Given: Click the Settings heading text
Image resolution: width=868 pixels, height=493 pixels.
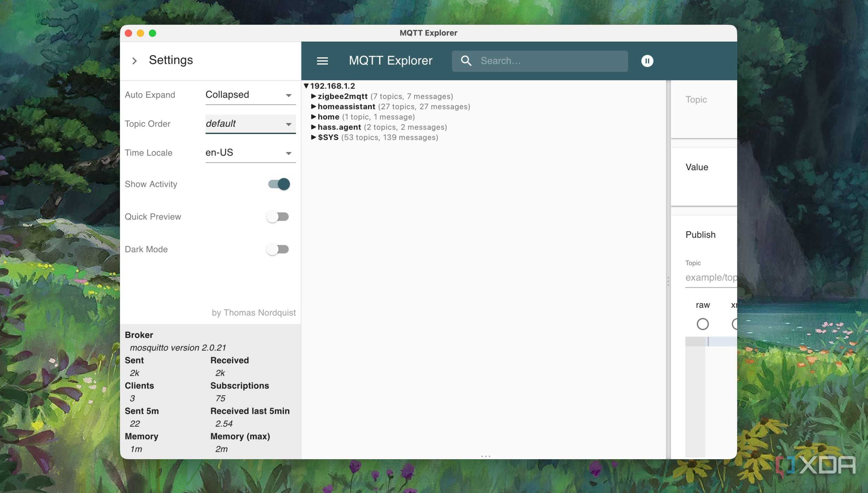Looking at the screenshot, I should coord(171,60).
